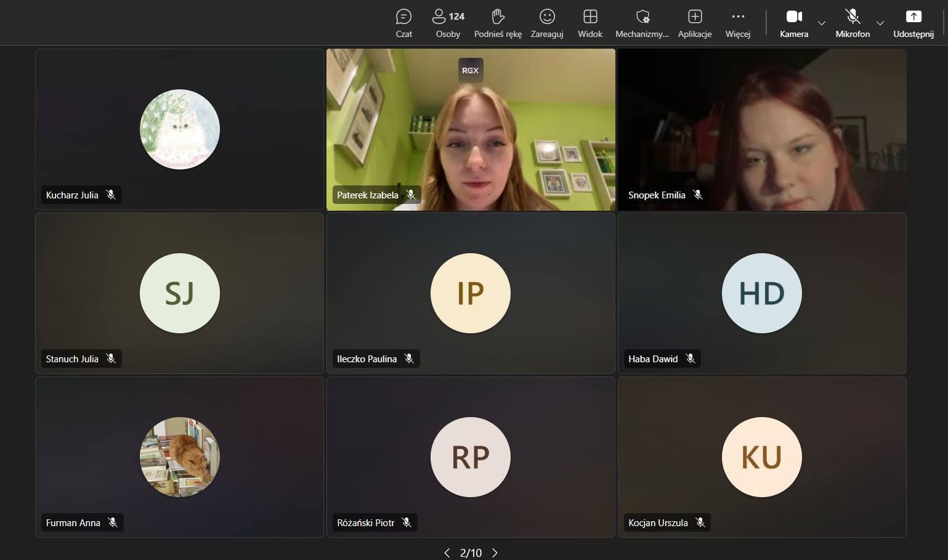Go to the next participants page
Image resolution: width=948 pixels, height=560 pixels.
point(495,553)
